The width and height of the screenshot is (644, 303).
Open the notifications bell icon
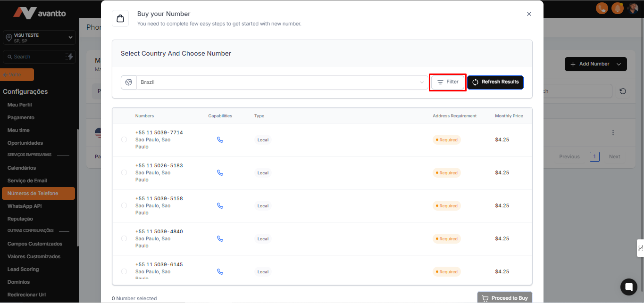point(617,8)
